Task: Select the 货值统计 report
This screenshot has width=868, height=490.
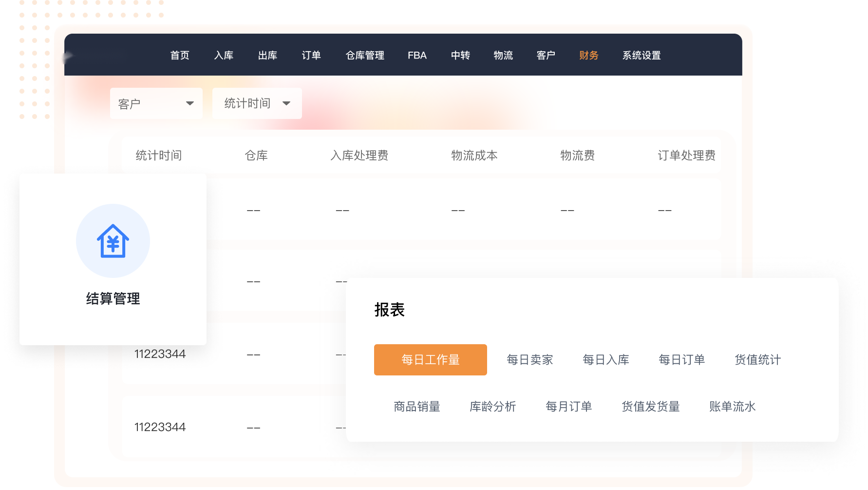Action: pyautogui.click(x=757, y=360)
